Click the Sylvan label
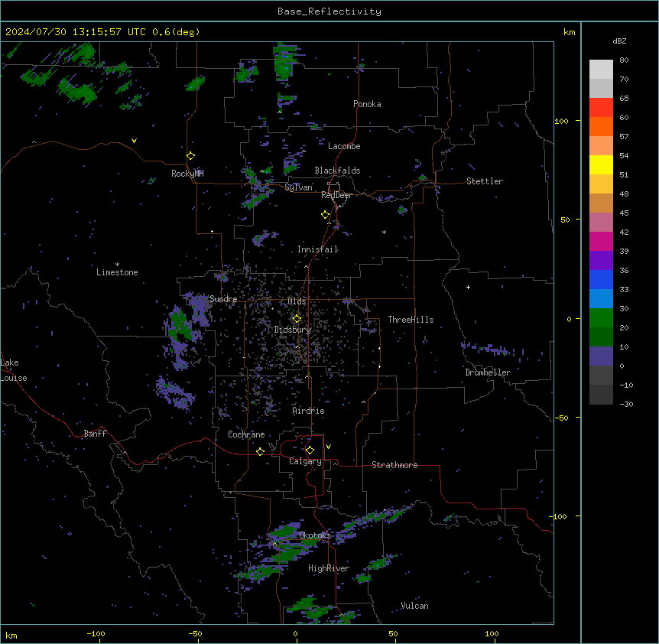The height and width of the screenshot is (644, 659). [298, 187]
